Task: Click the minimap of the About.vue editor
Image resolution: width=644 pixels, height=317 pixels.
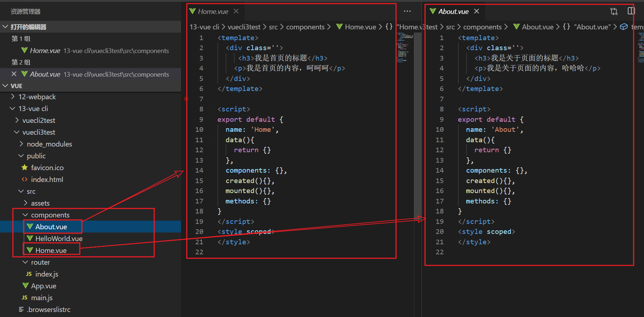Action: click(640, 47)
